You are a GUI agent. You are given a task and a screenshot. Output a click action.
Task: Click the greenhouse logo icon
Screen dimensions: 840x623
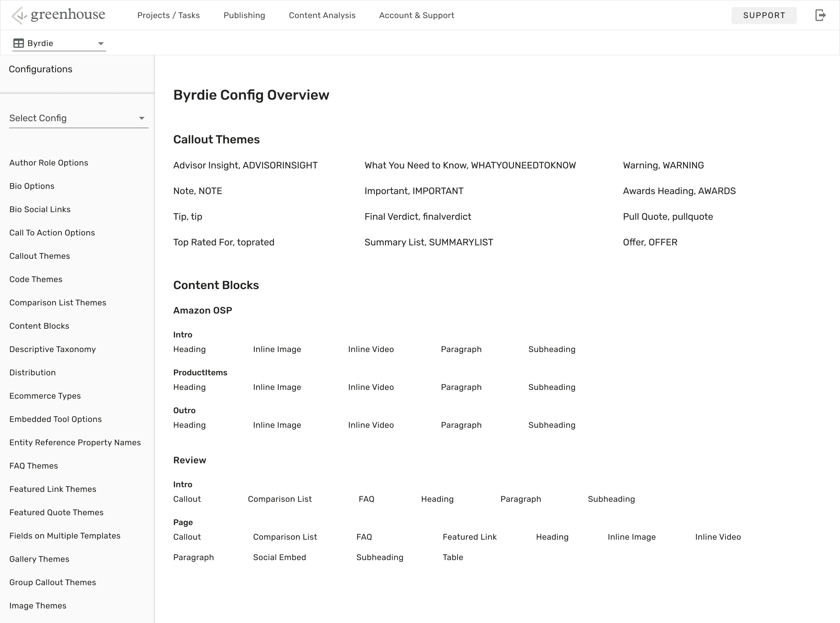[x=19, y=15]
